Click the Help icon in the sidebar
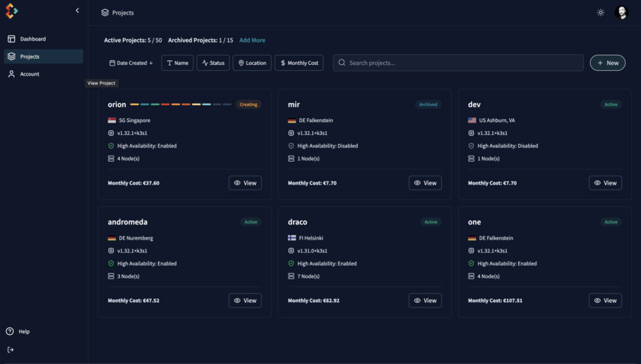Screen dimensions: 641x364 pos(10,331)
